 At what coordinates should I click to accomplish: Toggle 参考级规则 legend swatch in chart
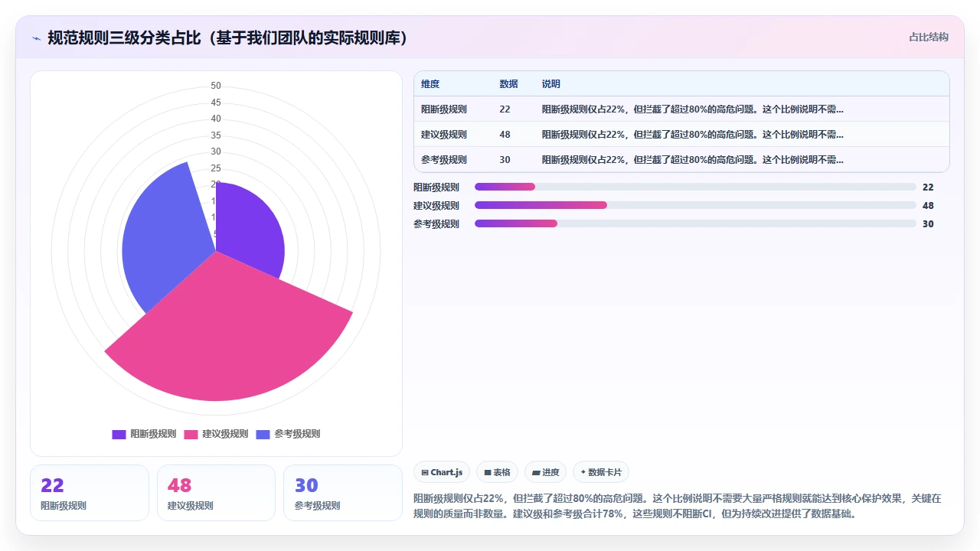(263, 435)
